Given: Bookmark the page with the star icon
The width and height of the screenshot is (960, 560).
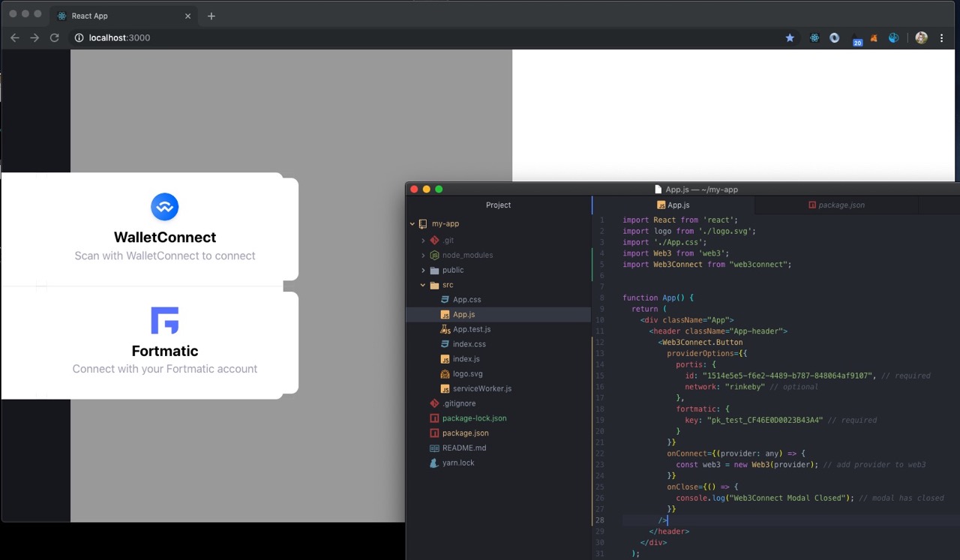Looking at the screenshot, I should pyautogui.click(x=790, y=37).
